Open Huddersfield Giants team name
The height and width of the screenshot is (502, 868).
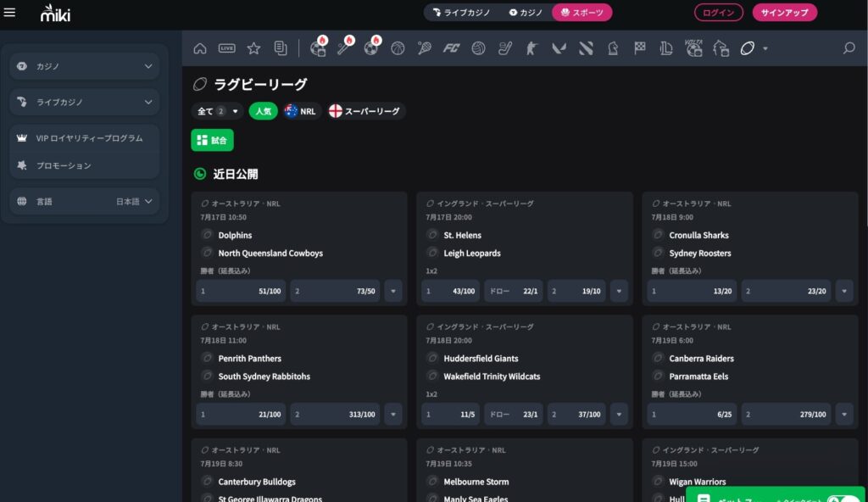[x=481, y=359]
